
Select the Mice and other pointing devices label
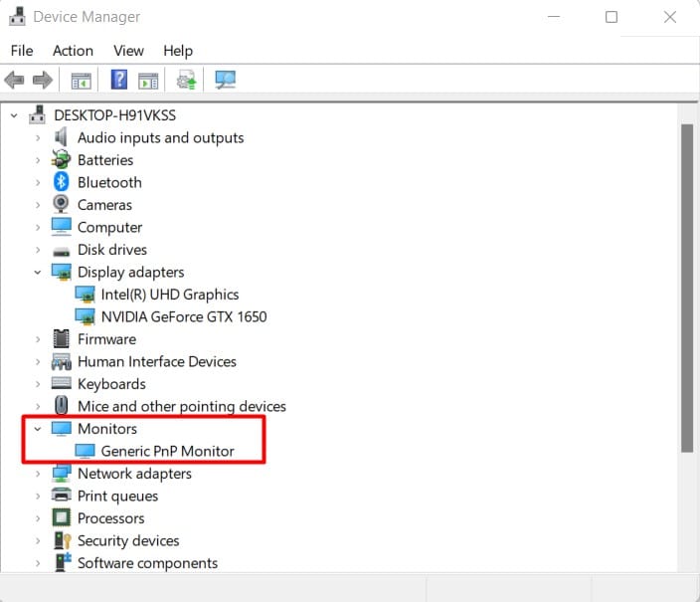(x=182, y=406)
